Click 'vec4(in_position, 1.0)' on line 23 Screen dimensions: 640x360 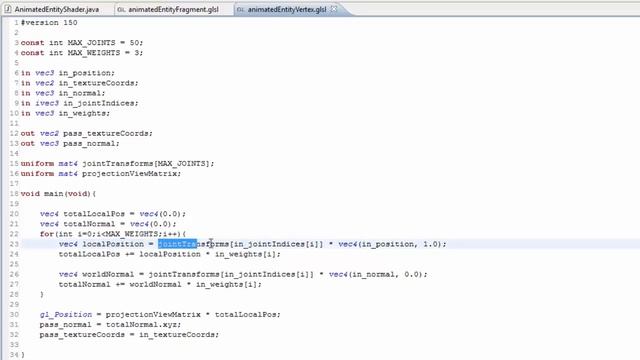click(x=390, y=244)
